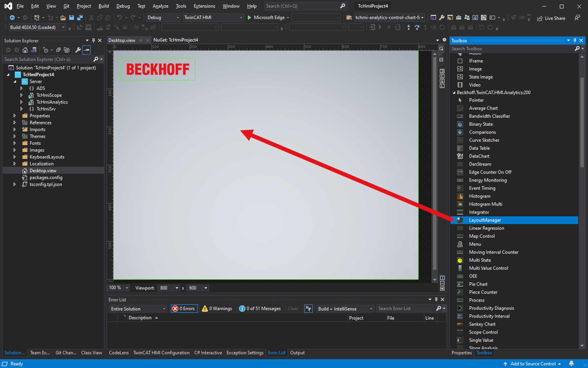Open the Entire Solution scope dropdown
Viewport: 588px width, 368px height.
pos(138,309)
